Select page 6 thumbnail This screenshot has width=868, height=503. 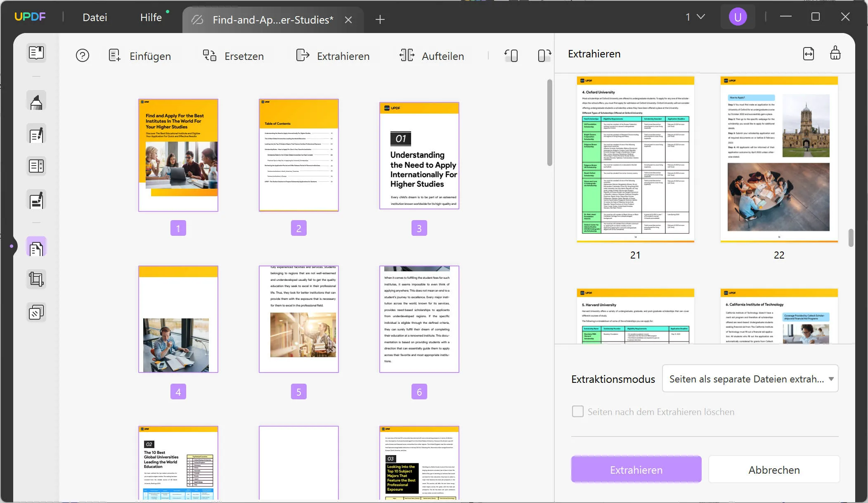419,319
